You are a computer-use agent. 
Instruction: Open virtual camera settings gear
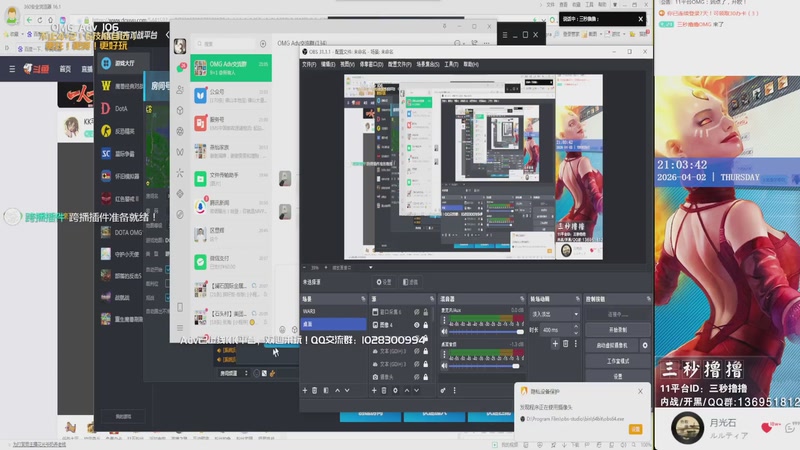[645, 345]
